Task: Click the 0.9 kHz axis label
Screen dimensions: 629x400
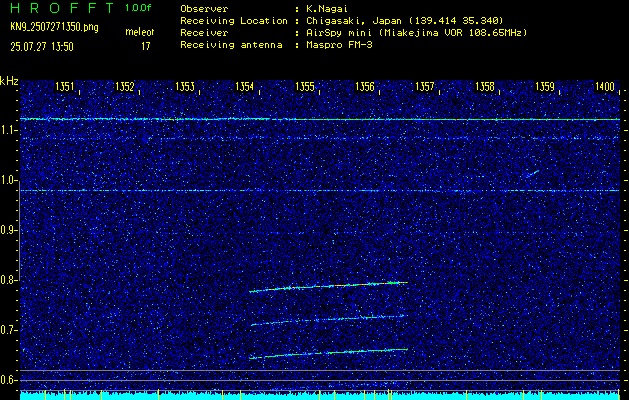Action: [x=8, y=230]
